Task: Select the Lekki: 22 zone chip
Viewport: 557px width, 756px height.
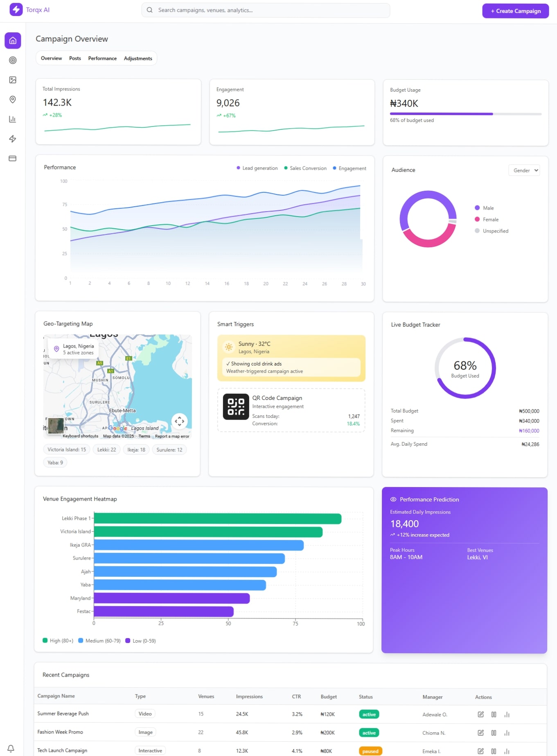Action: pyautogui.click(x=106, y=449)
